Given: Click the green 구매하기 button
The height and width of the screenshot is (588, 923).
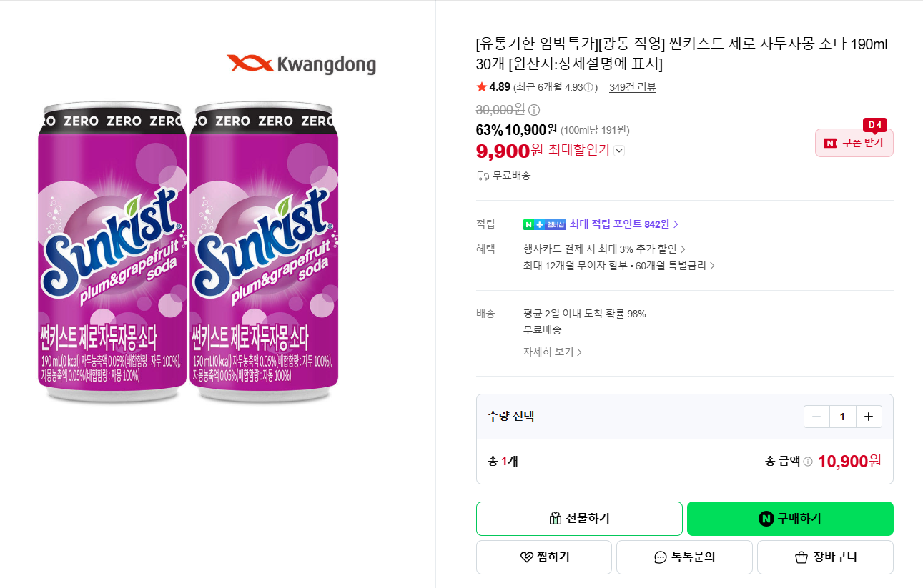Looking at the screenshot, I should 790,519.
